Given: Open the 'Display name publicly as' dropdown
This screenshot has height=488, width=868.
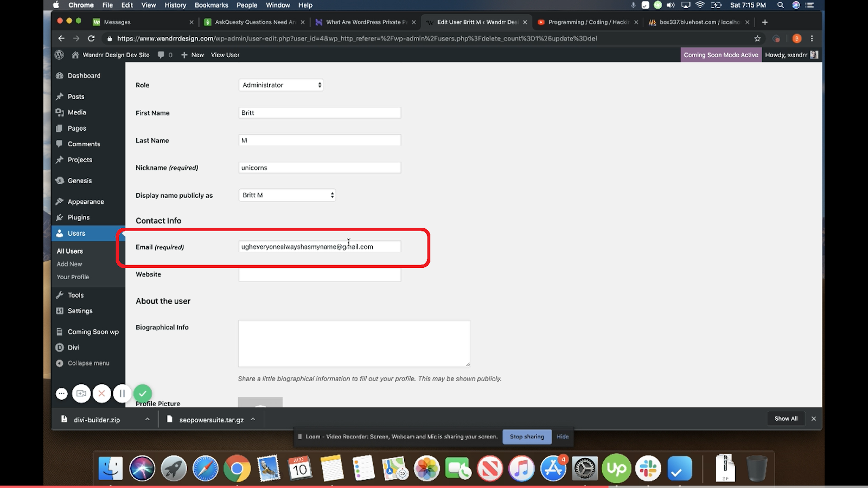Looking at the screenshot, I should (287, 195).
